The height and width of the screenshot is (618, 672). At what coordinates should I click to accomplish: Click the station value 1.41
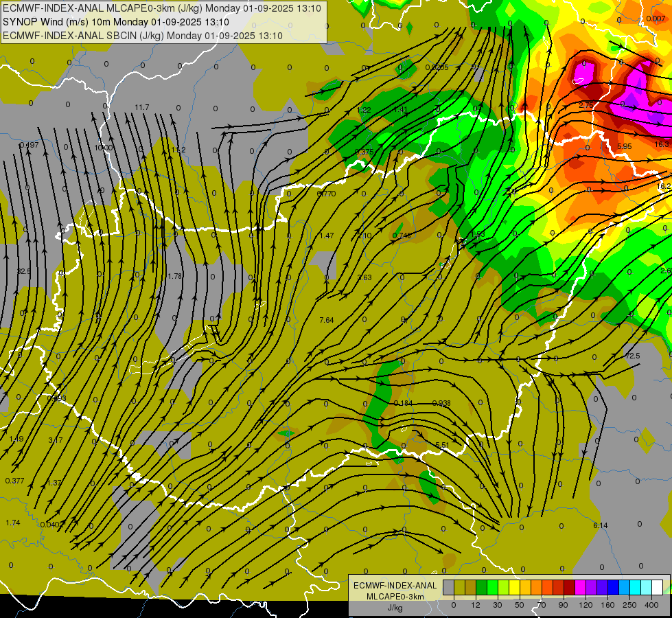(x=400, y=109)
